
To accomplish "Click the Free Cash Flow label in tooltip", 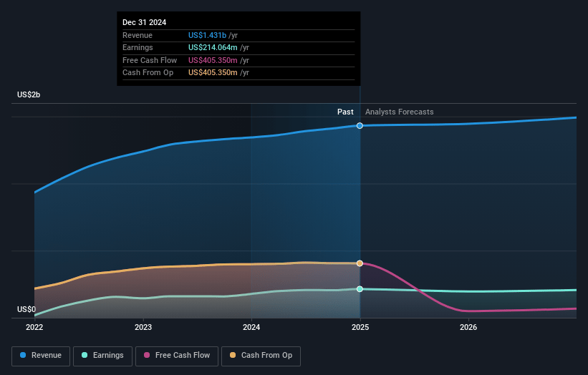I will click(150, 60).
